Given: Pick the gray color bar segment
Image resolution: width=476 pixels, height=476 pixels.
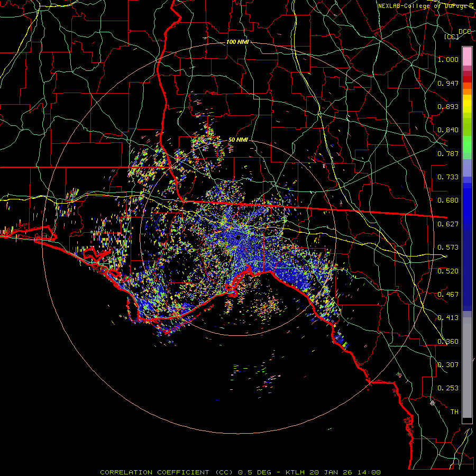Looking at the screenshot, I should pyautogui.click(x=467, y=368).
